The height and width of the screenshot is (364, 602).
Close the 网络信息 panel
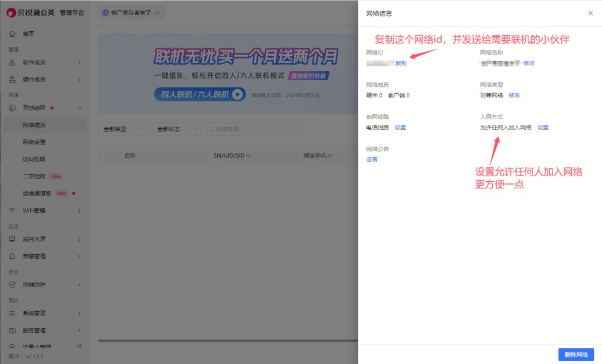590,13
